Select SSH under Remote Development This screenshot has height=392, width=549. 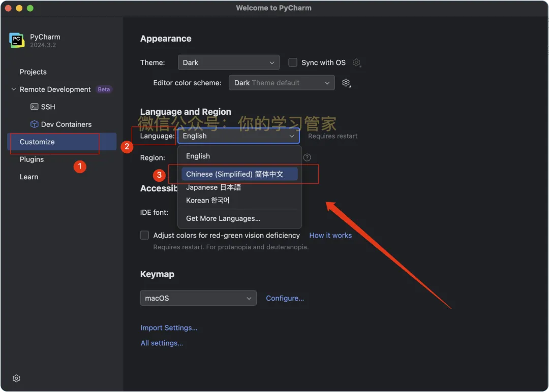(48, 107)
